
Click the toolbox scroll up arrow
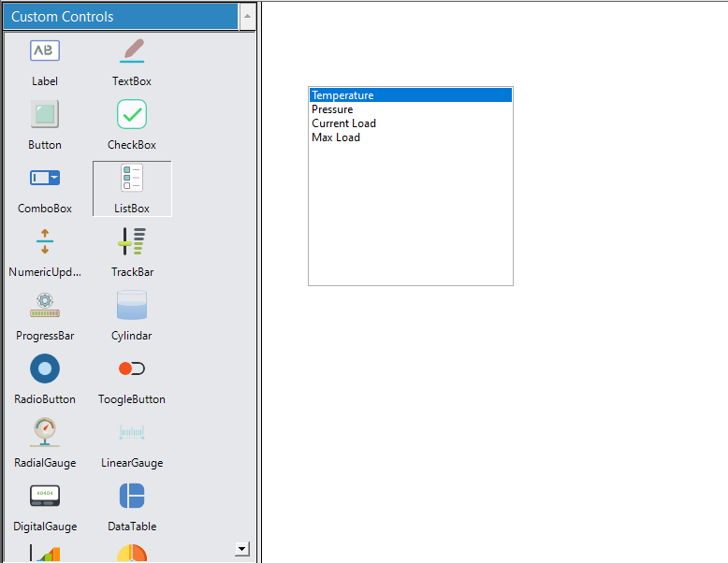click(x=247, y=16)
